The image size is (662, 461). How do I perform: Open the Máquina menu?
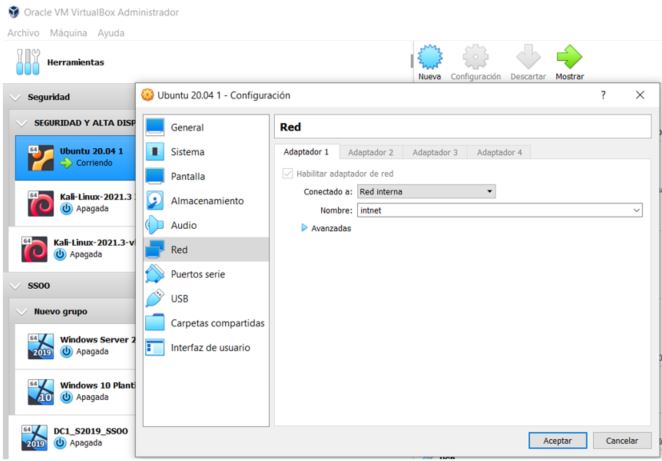click(x=68, y=33)
